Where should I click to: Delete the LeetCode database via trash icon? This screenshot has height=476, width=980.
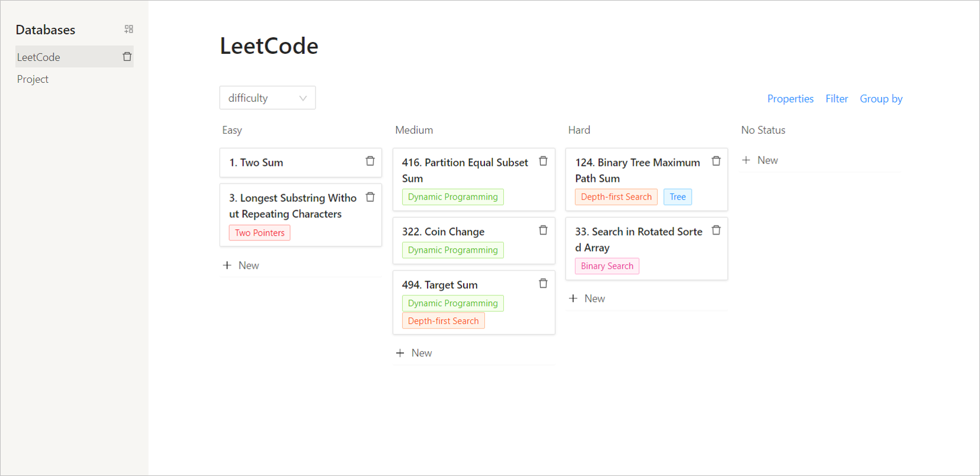click(127, 57)
